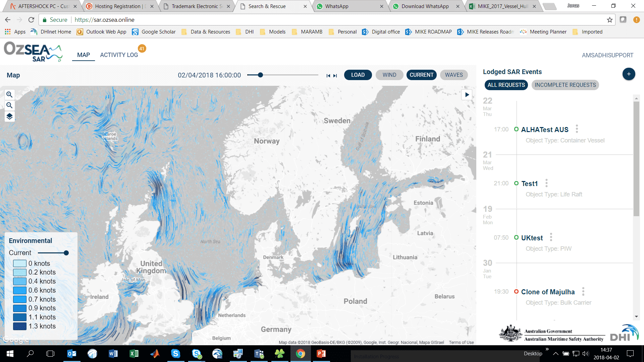Open Excel from the taskbar
Image resolution: width=644 pixels, height=362 pixels.
134,354
